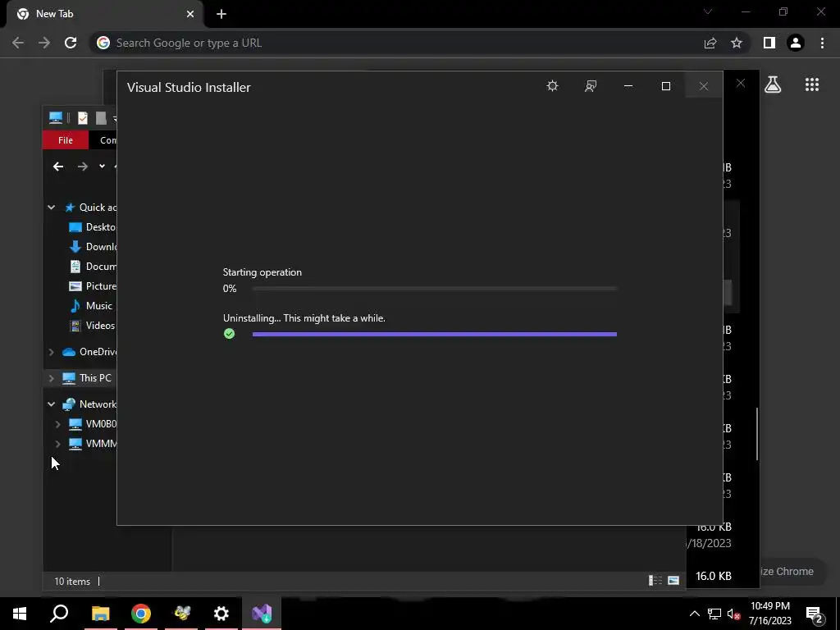This screenshot has height=630, width=840.
Task: Click the share page icon in Chrome
Action: tap(710, 43)
